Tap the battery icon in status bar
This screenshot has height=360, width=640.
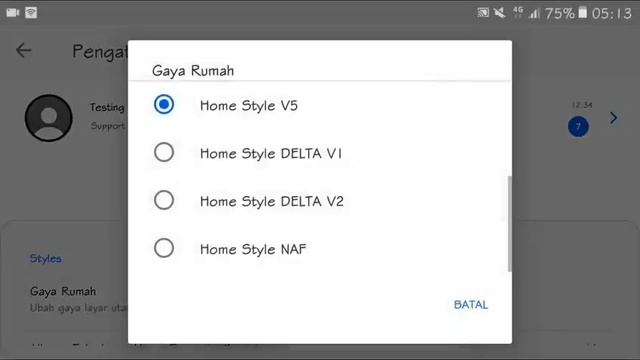[583, 13]
